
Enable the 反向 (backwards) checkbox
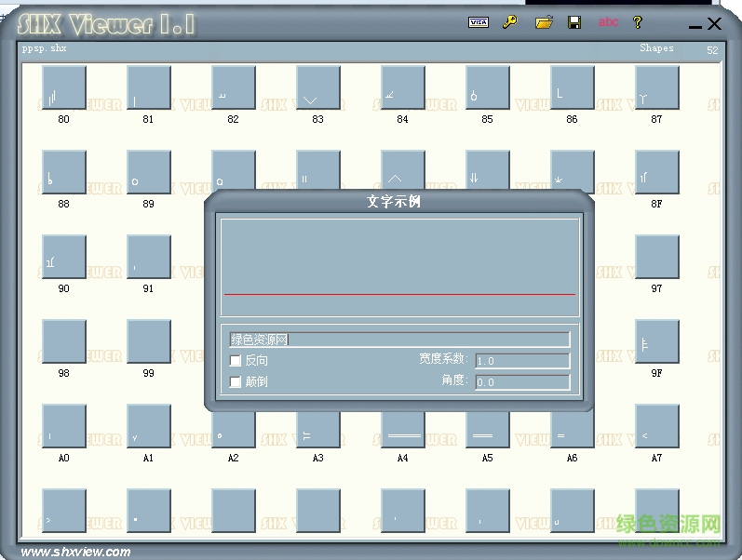click(x=236, y=361)
